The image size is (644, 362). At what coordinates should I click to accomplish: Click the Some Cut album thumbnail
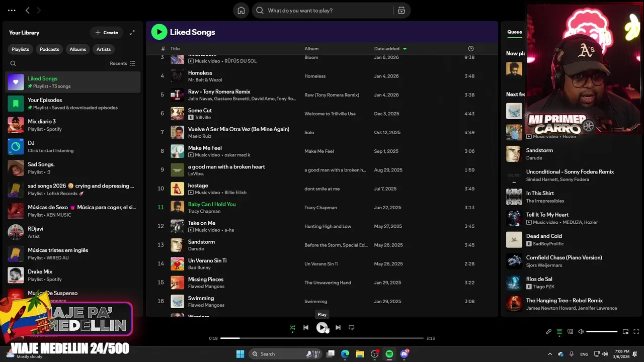coord(177,114)
